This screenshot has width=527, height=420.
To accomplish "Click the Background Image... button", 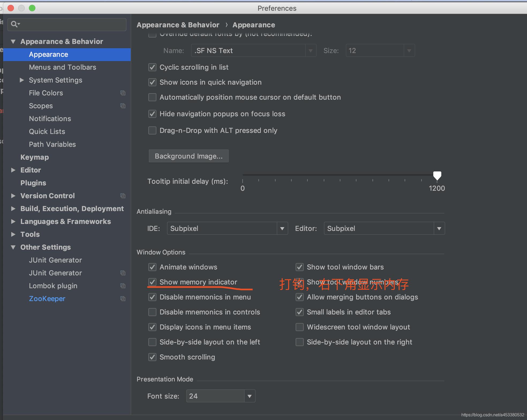I will [x=189, y=156].
